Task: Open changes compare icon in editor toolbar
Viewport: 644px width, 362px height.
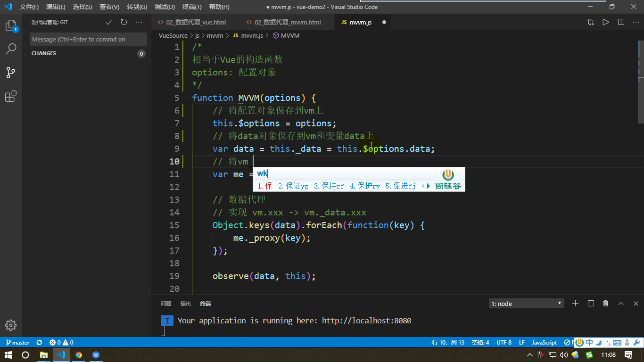Action: point(591,22)
